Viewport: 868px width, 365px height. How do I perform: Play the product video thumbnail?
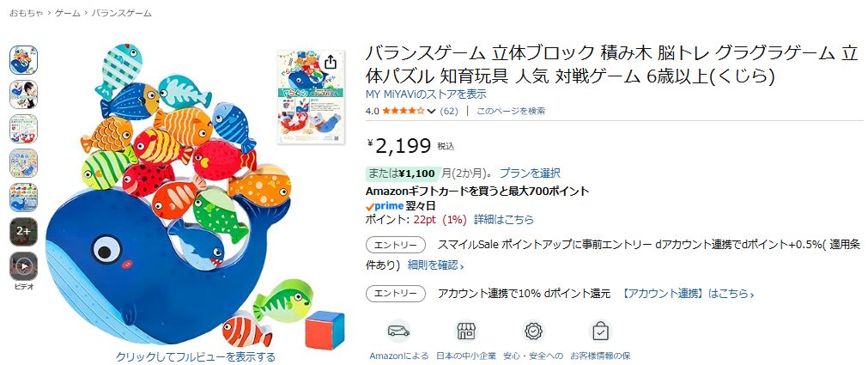pyautogui.click(x=24, y=266)
